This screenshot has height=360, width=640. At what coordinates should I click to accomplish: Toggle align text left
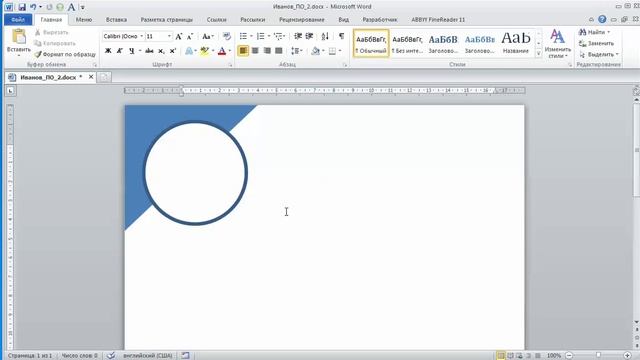[x=243, y=51]
